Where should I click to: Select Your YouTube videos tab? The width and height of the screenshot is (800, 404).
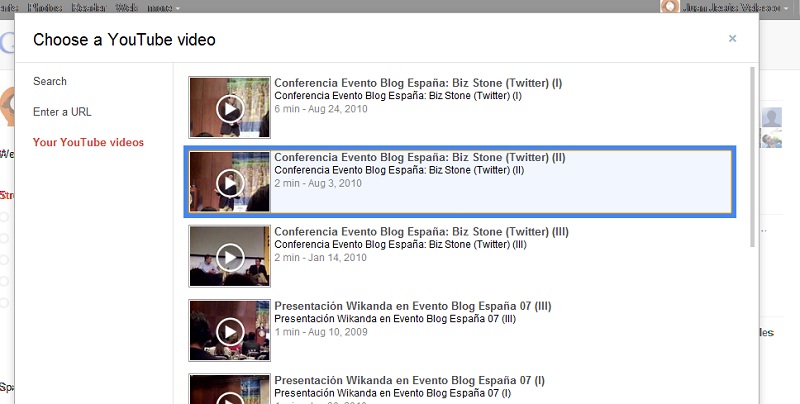(x=88, y=142)
